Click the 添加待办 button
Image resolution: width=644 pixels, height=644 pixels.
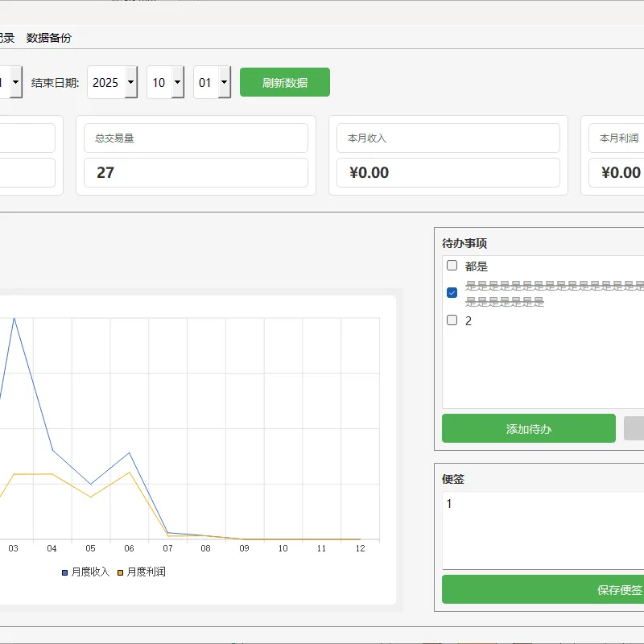click(x=529, y=428)
